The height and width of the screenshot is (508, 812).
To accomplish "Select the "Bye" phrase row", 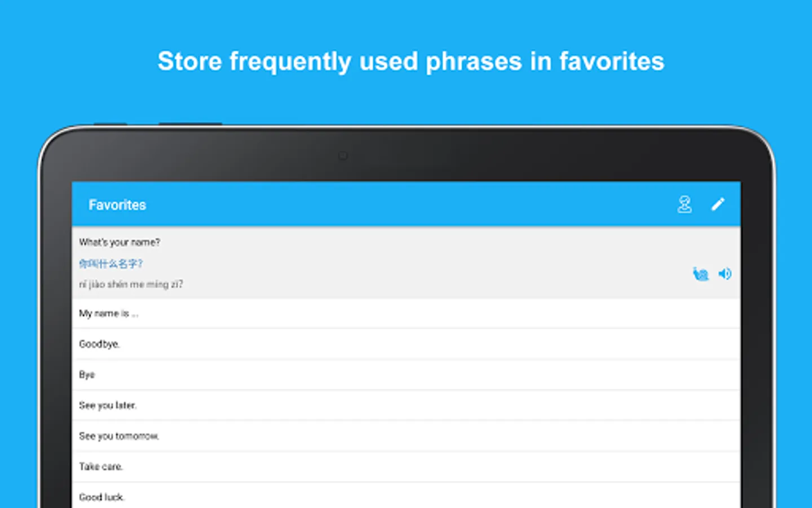I will pos(87,375).
